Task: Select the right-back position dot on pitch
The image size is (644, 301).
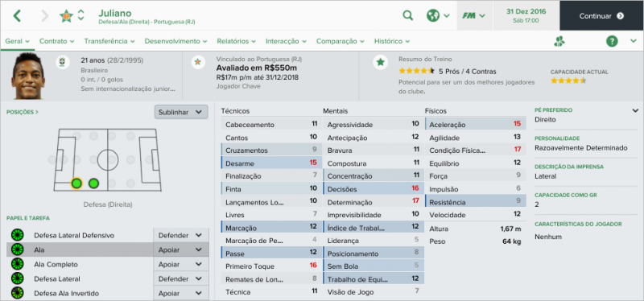Action: [x=76, y=183]
